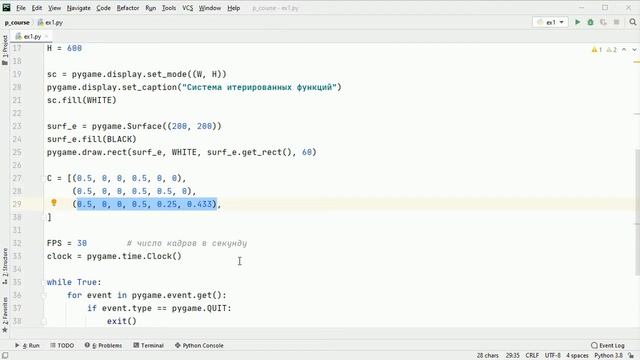Click the surf_e.fill(BLACK) line
The image size is (640, 360).
pyautogui.click(x=92, y=139)
